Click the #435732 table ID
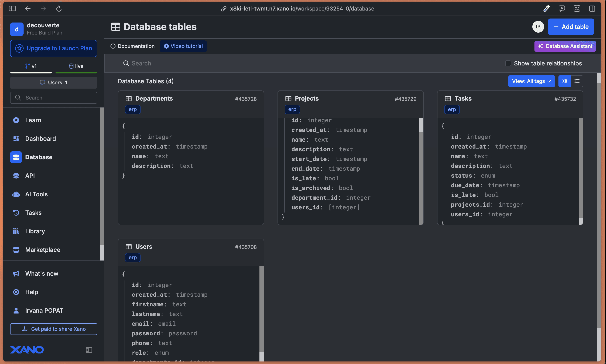The height and width of the screenshot is (364, 606). click(x=565, y=99)
